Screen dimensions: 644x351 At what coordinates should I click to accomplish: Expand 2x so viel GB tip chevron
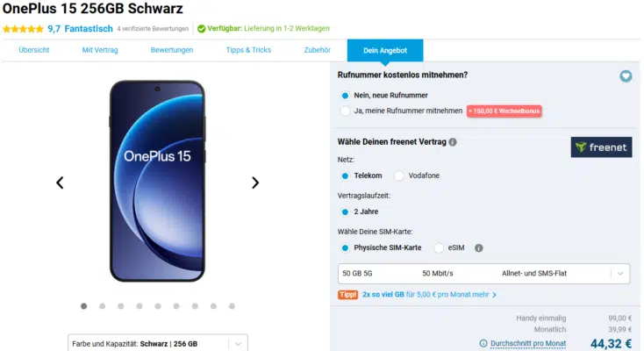pyautogui.click(x=495, y=295)
